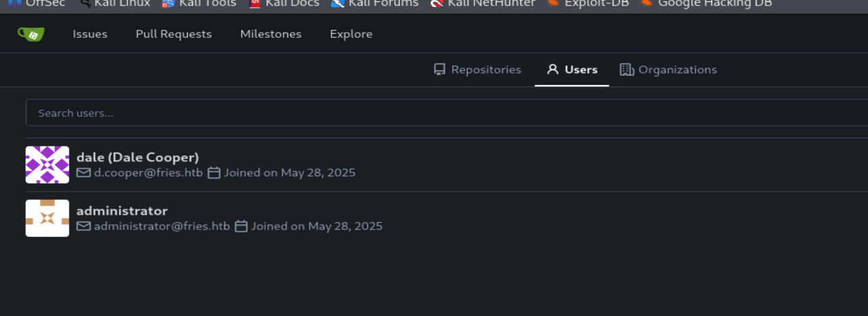Open Exploit-DB bookmark in browser bar

[587, 3]
